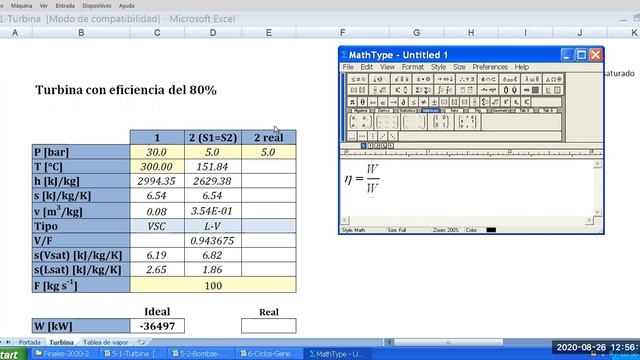Image resolution: width=640 pixels, height=360 pixels.
Task: Open MathType summation templates palette
Action: pos(423,90)
